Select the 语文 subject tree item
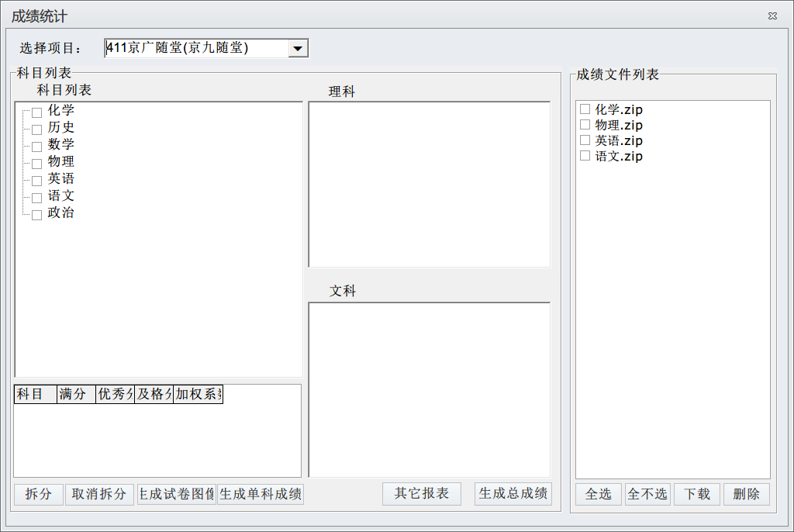 [x=61, y=196]
